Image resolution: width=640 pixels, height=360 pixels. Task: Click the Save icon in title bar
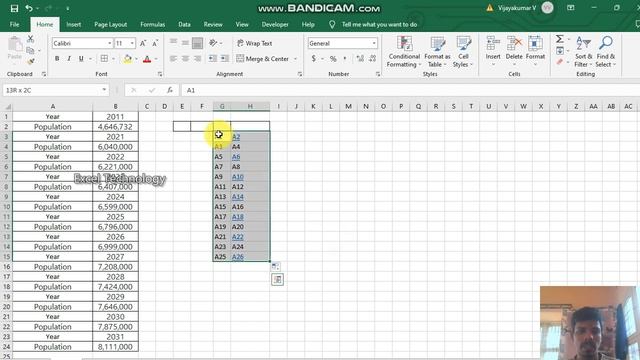pyautogui.click(x=14, y=8)
